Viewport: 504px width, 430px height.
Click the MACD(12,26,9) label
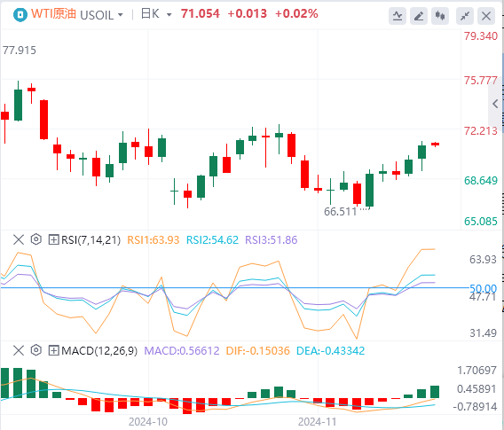coord(99,351)
